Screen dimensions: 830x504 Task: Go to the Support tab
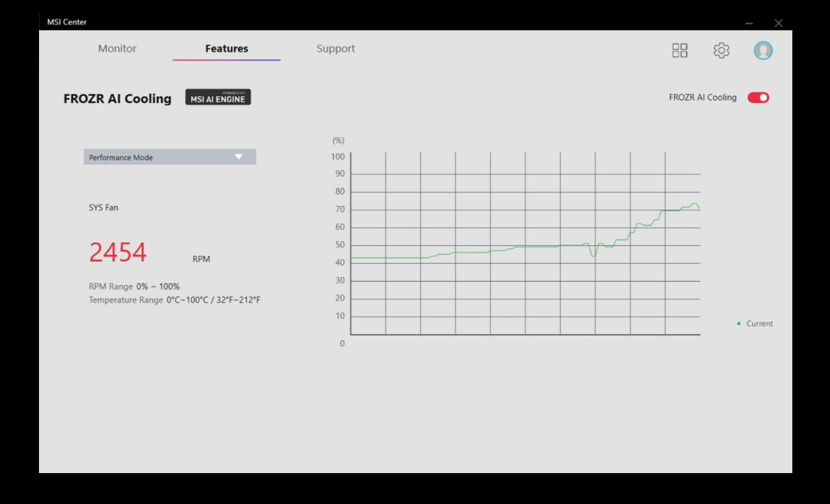click(336, 48)
